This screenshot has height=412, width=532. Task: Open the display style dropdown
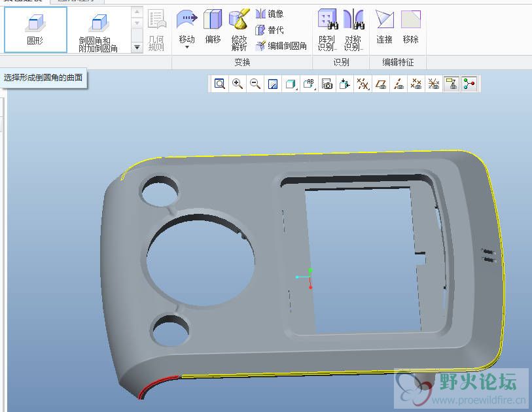(291, 84)
